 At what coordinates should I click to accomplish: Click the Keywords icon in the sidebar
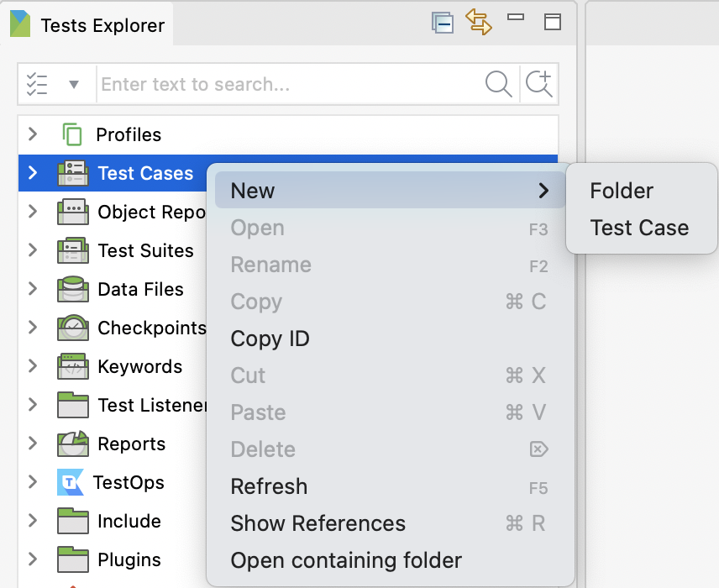point(71,366)
